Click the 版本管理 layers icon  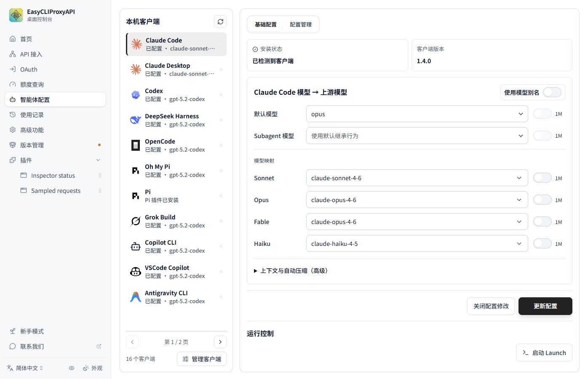coord(13,145)
